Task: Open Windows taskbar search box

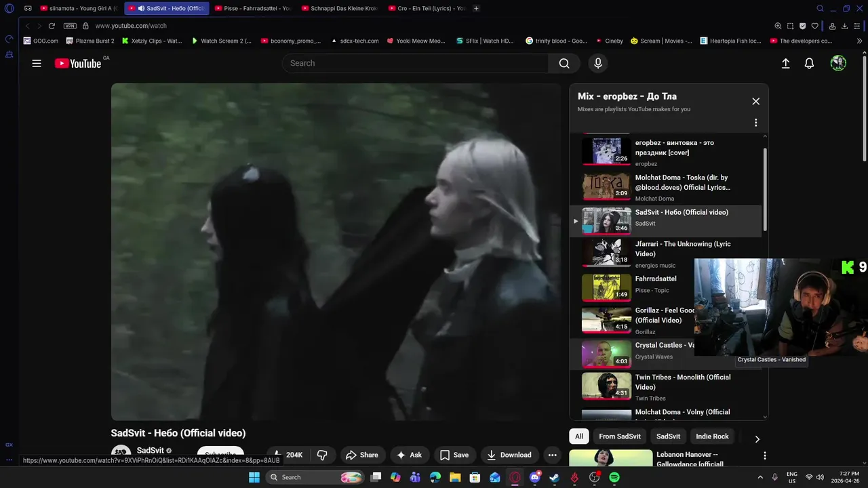Action: (315, 477)
